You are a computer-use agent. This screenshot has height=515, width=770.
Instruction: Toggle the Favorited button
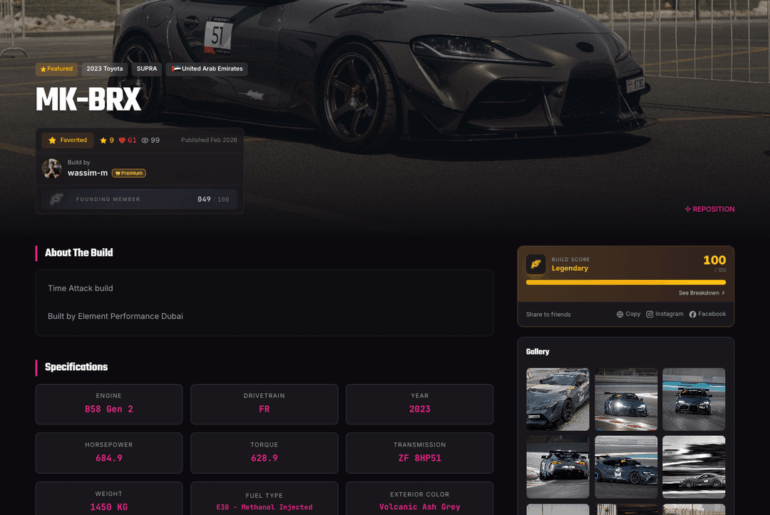point(68,140)
